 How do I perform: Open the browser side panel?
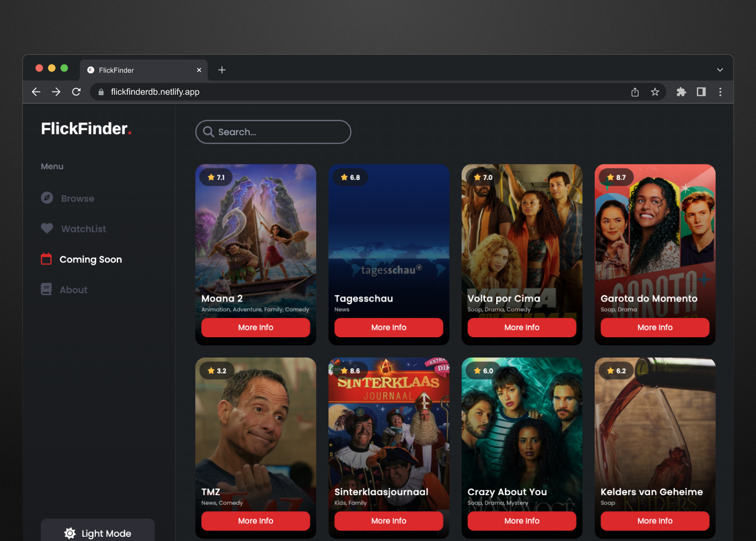[701, 92]
